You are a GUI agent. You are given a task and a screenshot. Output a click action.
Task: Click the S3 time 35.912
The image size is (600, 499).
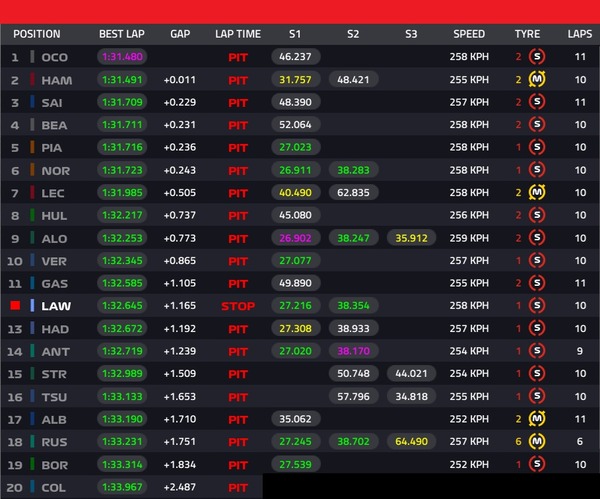click(411, 238)
